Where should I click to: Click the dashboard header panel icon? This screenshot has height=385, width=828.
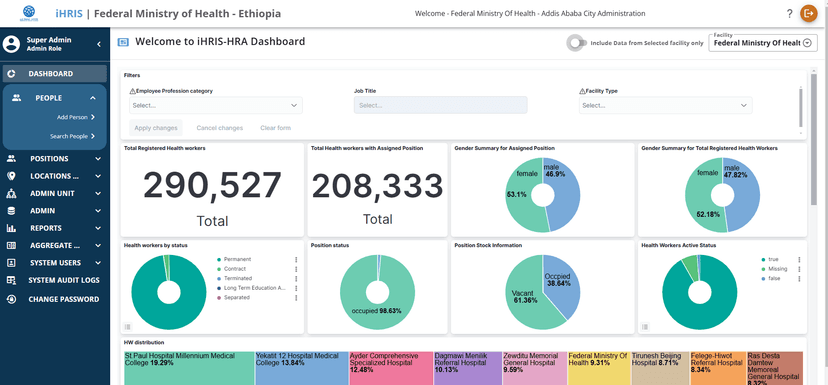tap(123, 42)
